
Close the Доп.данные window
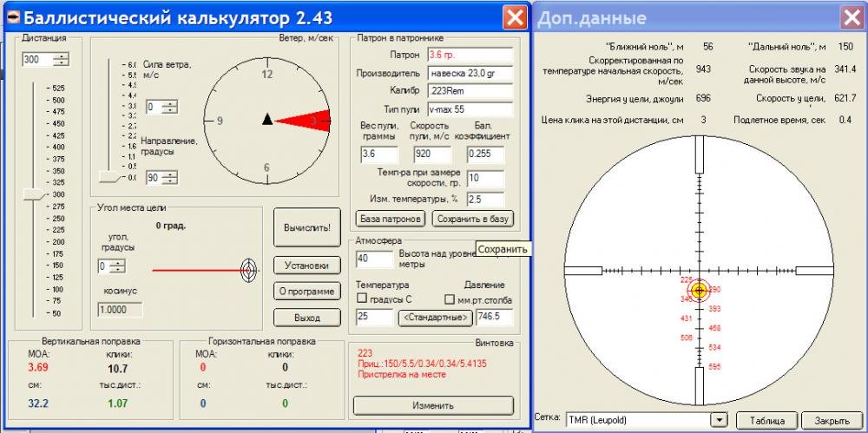(852, 17)
